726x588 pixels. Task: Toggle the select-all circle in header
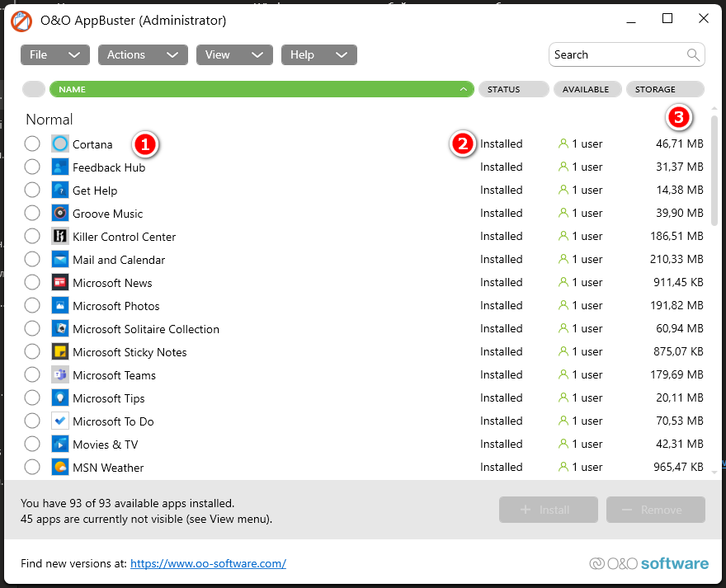pos(34,89)
